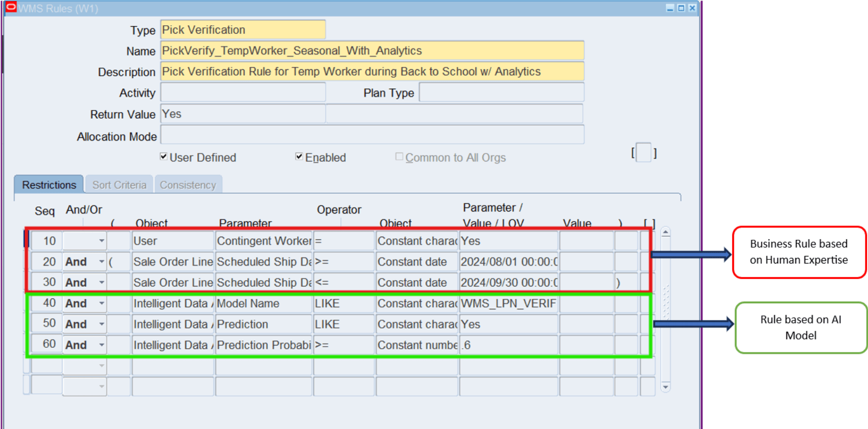Image resolution: width=868 pixels, height=429 pixels.
Task: Open And/Or dropdown for sequence 60
Action: coord(101,345)
